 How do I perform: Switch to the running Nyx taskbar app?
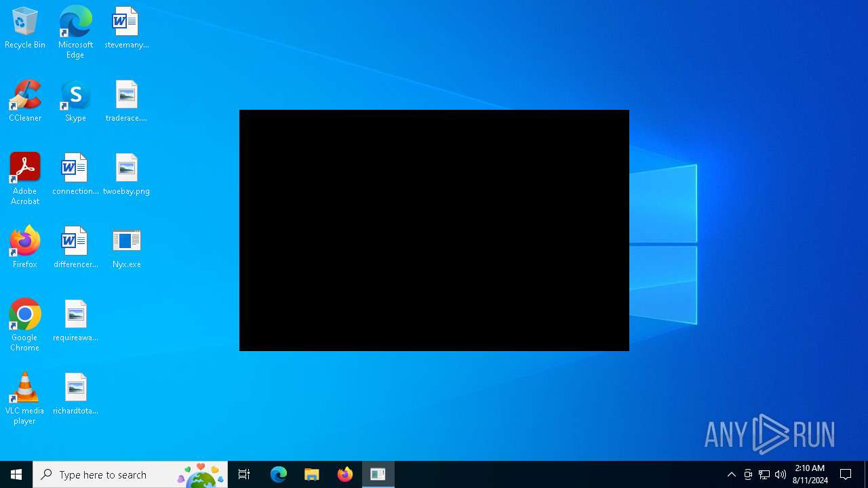378,474
